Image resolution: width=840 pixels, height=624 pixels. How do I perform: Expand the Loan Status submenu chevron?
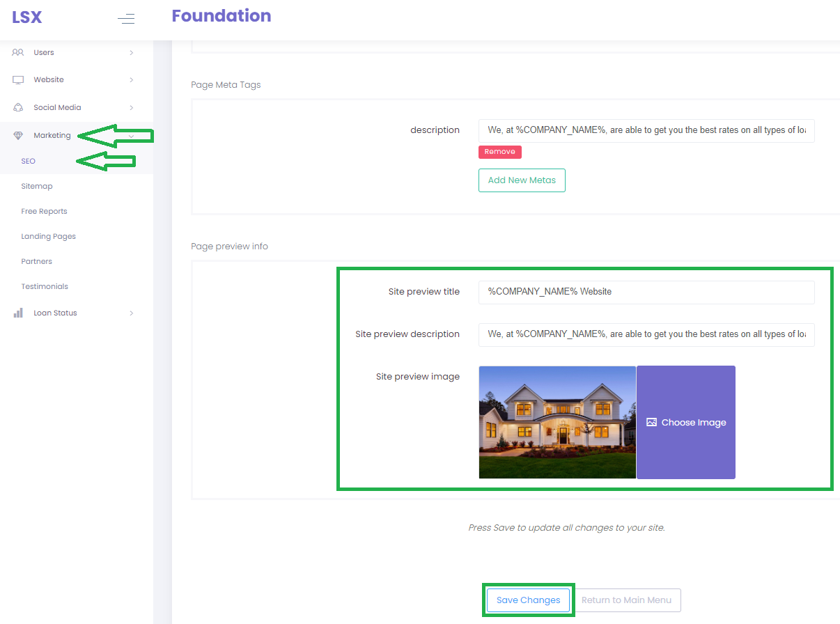(131, 313)
